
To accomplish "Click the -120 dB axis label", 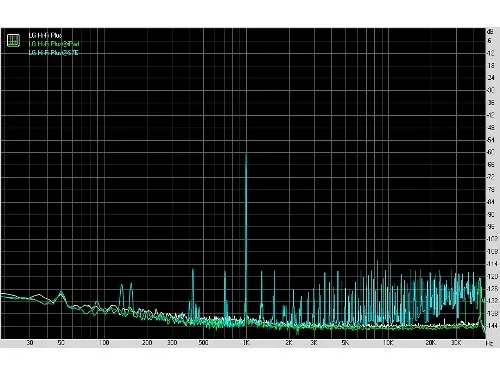I will [492, 276].
